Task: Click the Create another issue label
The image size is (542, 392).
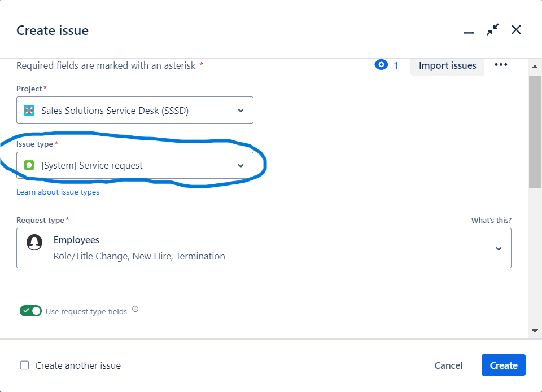Action: [78, 365]
